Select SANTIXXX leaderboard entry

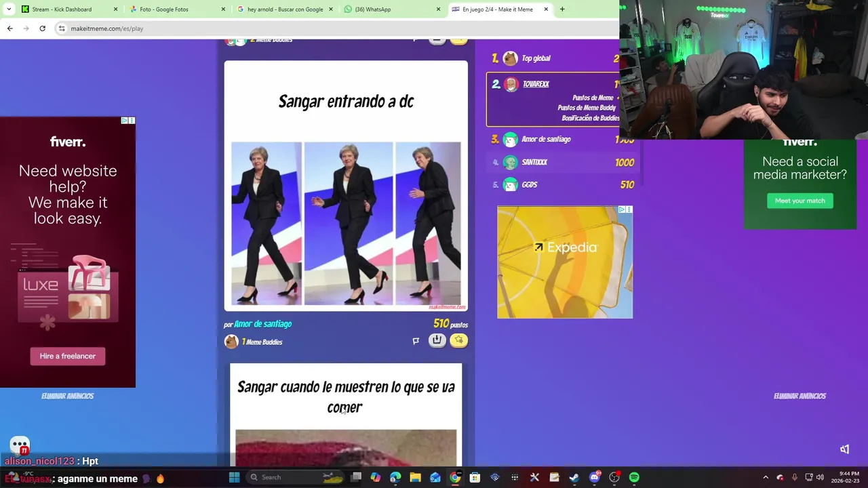563,162
